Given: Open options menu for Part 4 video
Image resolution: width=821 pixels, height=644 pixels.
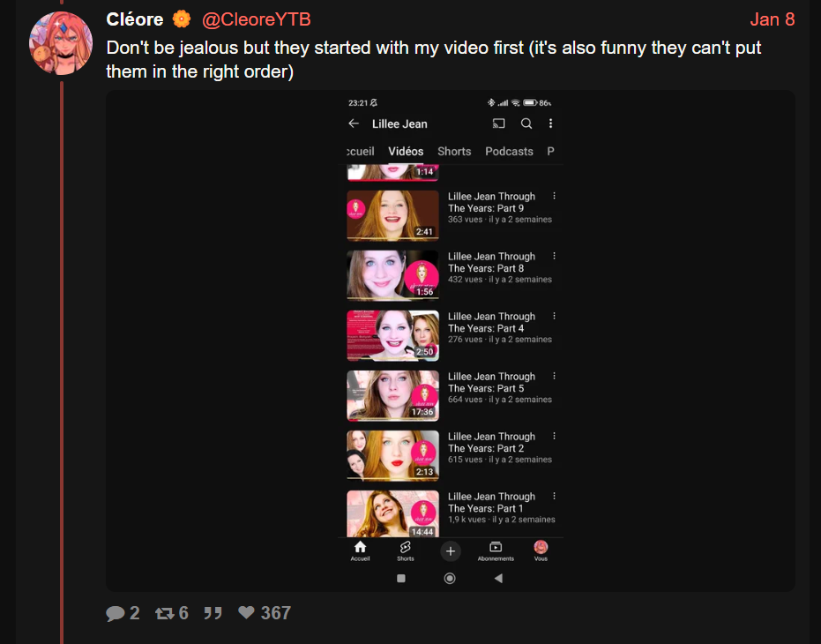Looking at the screenshot, I should (x=554, y=316).
